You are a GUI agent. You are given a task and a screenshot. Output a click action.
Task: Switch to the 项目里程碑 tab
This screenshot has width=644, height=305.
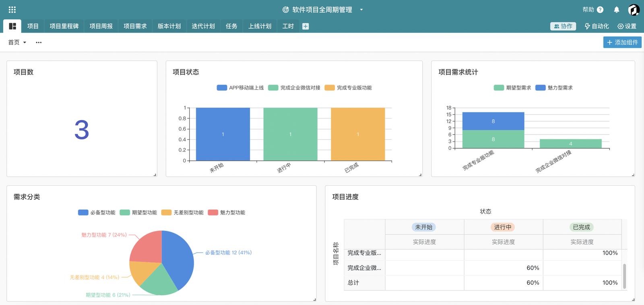[64, 26]
